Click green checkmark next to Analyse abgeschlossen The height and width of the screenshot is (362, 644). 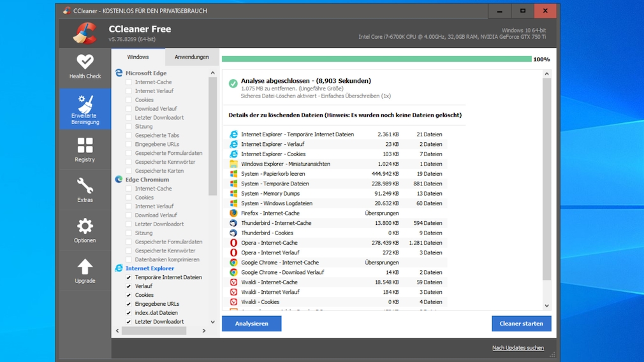tap(233, 83)
